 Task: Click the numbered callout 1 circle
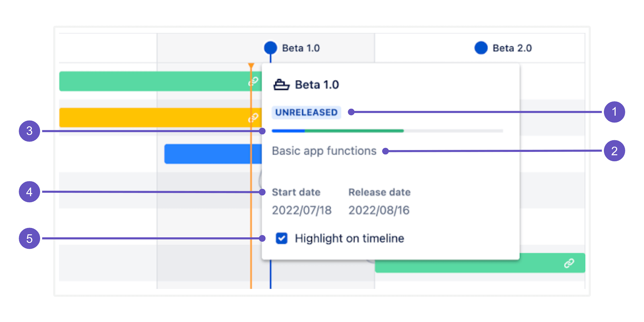pyautogui.click(x=614, y=112)
